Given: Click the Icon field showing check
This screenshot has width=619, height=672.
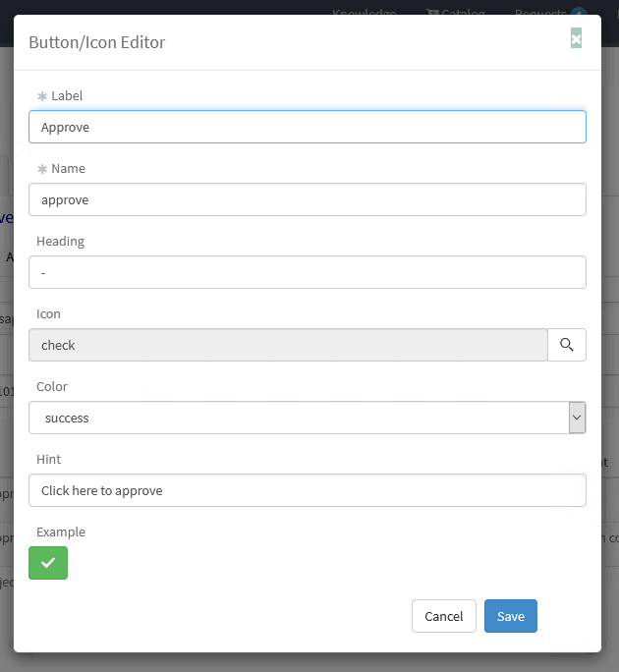Looking at the screenshot, I should 288,345.
